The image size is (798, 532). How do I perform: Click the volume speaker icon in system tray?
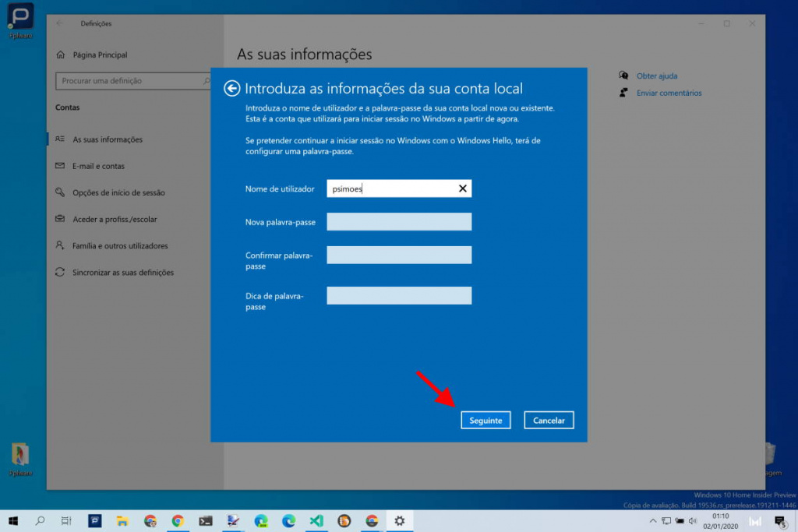691,520
